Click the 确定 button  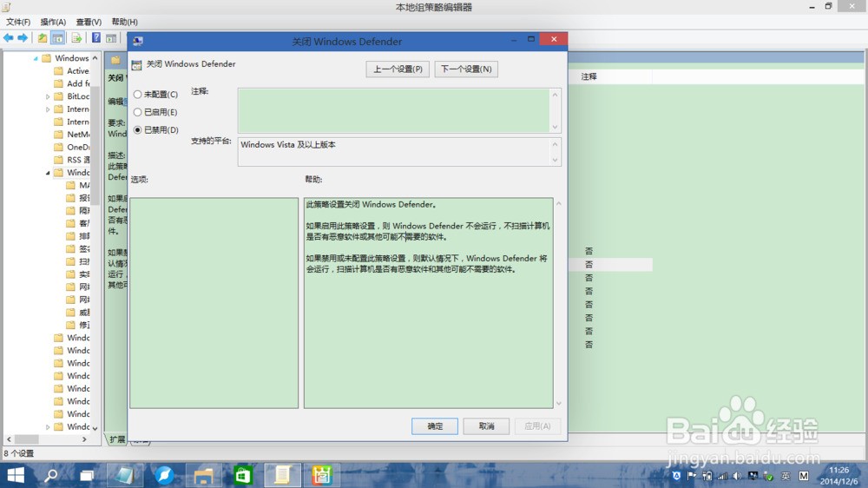(435, 426)
